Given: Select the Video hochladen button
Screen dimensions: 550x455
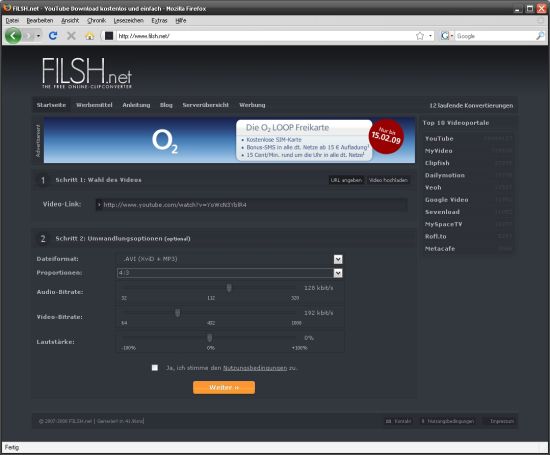Looking at the screenshot, I should pyautogui.click(x=388, y=180).
